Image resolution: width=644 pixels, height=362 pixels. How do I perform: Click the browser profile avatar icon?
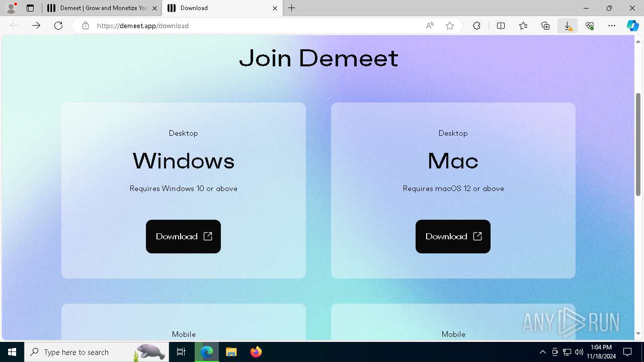tap(11, 8)
